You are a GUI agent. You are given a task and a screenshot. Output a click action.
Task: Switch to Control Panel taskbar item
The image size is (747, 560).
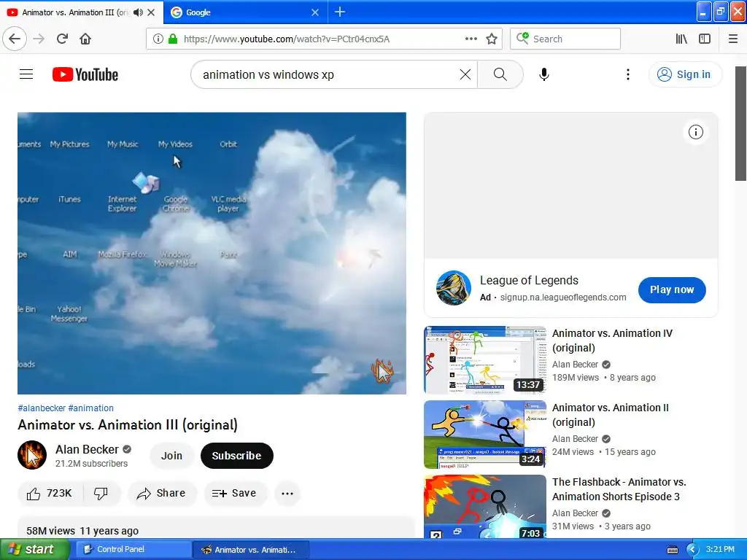pyautogui.click(x=133, y=550)
